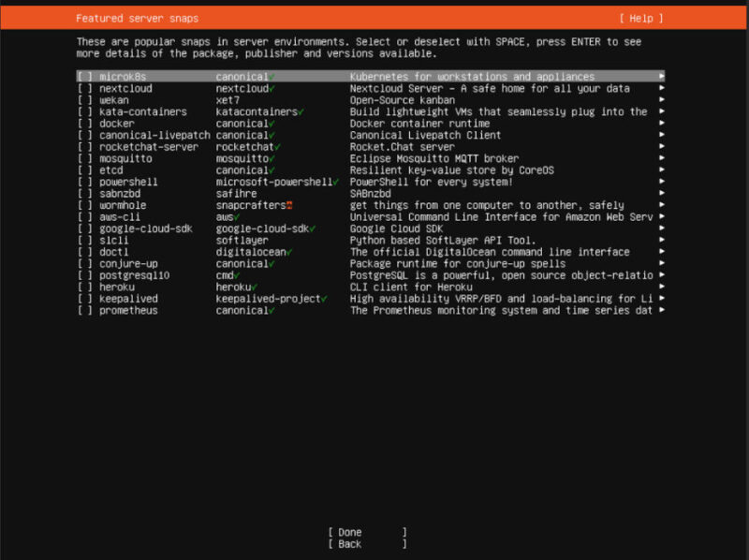
Task: Open details for the heroku CLI snap
Action: click(661, 287)
